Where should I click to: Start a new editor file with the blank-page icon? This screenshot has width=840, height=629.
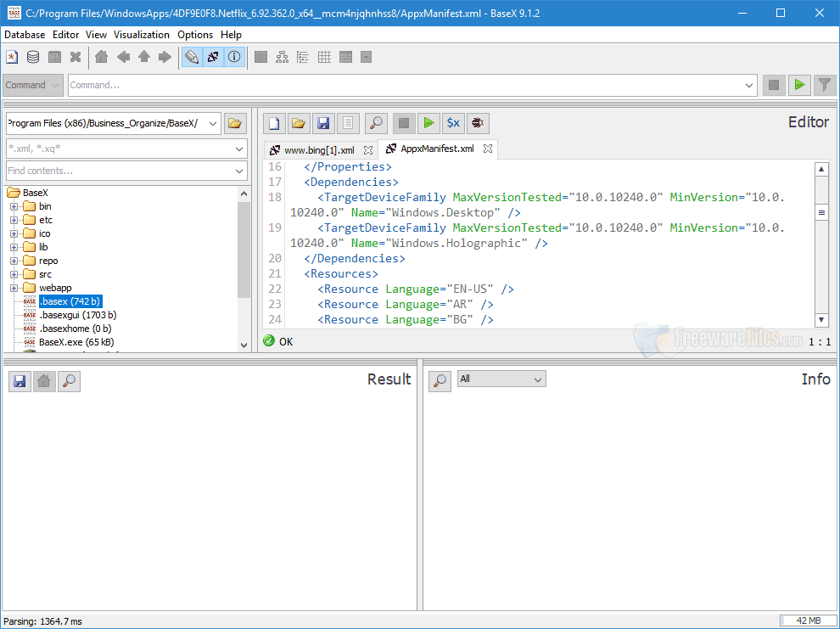click(273, 123)
